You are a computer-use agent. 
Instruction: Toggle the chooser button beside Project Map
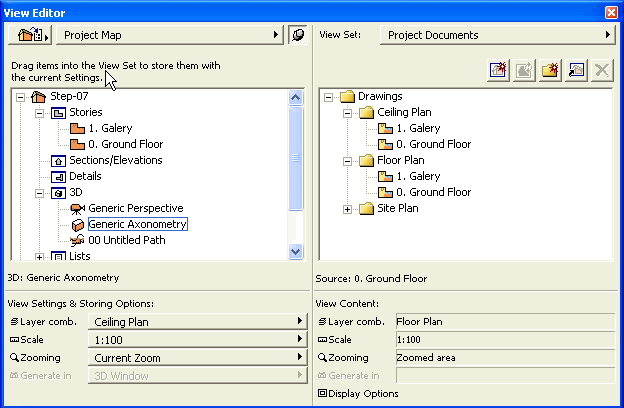(x=298, y=35)
